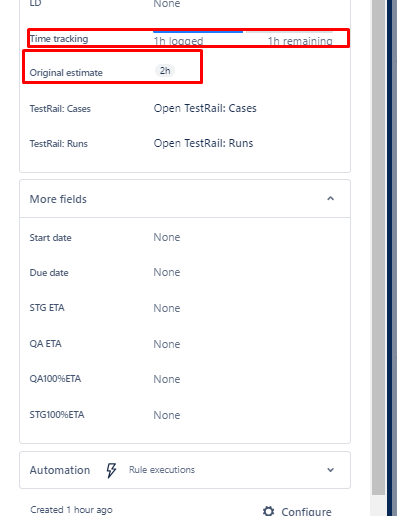
Task: Click the 1h remaining text
Action: click(300, 41)
